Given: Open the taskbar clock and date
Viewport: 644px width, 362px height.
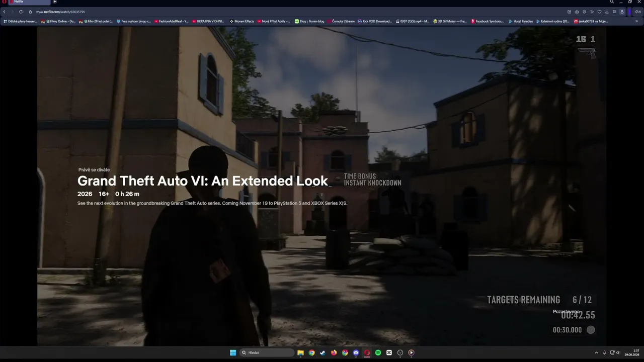Looking at the screenshot, I should (x=632, y=352).
